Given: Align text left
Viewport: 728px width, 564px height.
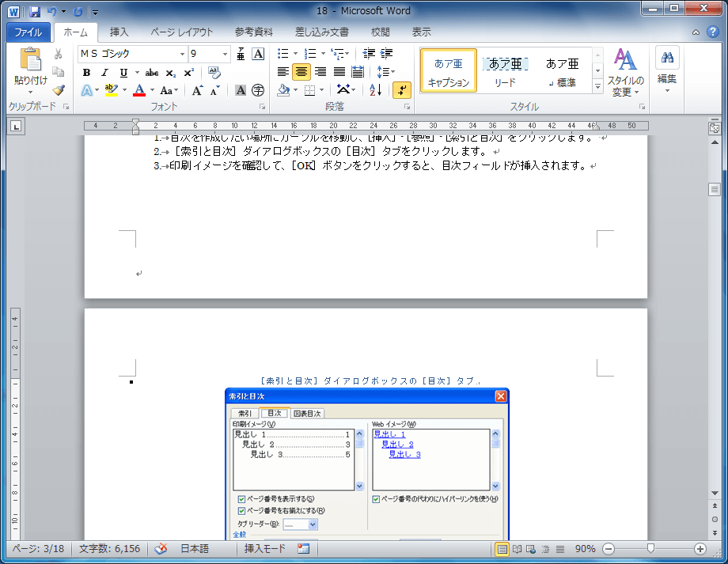Looking at the screenshot, I should click(283, 72).
